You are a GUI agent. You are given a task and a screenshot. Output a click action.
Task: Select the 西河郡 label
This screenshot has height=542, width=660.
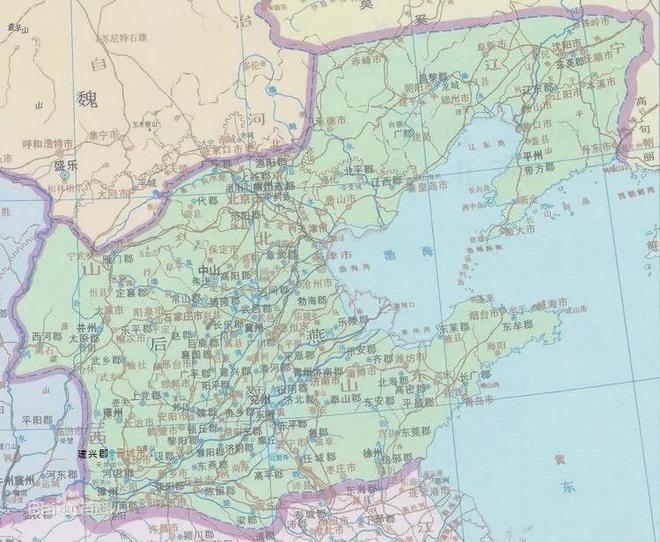point(47,337)
